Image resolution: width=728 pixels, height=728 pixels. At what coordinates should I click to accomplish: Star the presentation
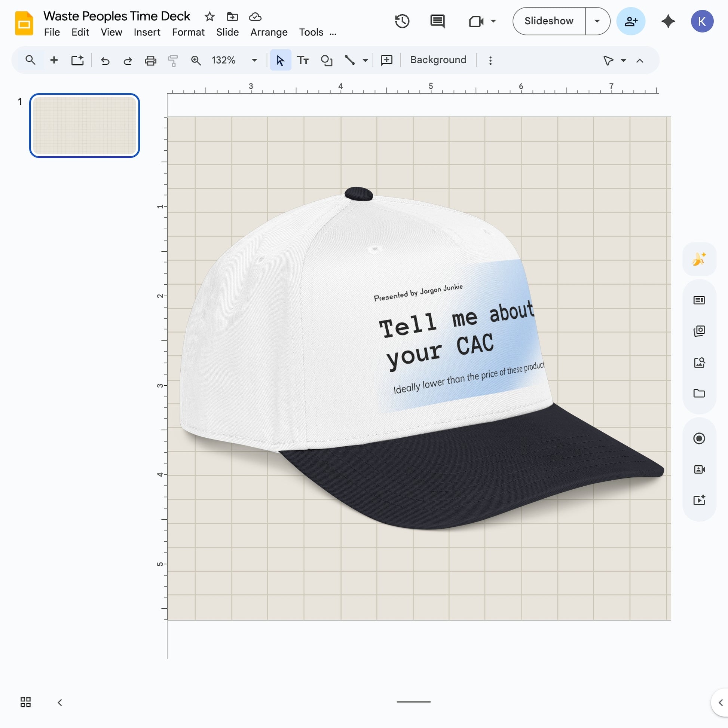(x=209, y=16)
